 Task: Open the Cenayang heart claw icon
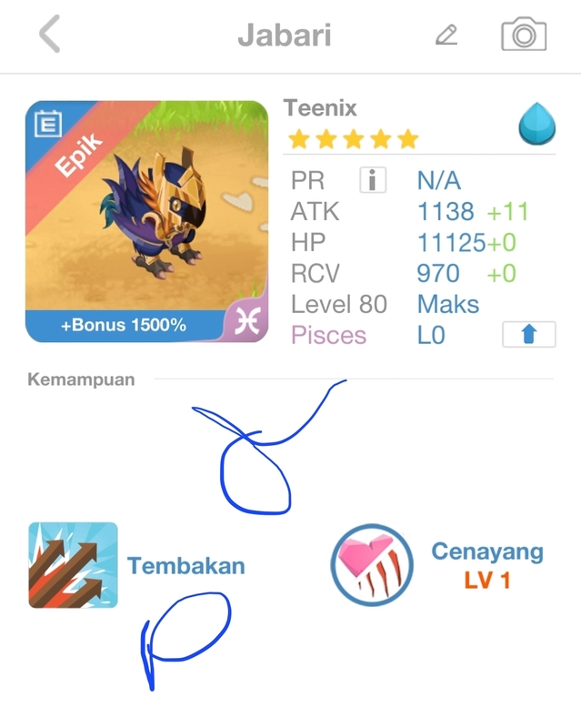372,565
